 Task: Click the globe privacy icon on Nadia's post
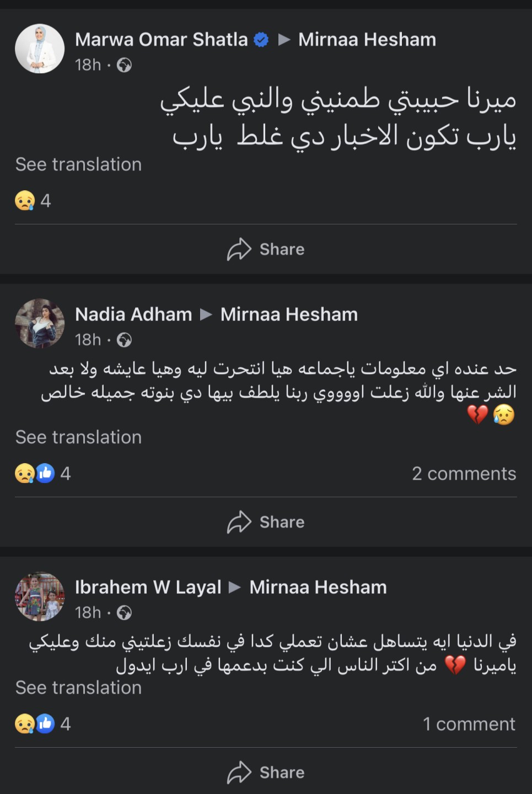point(125,340)
